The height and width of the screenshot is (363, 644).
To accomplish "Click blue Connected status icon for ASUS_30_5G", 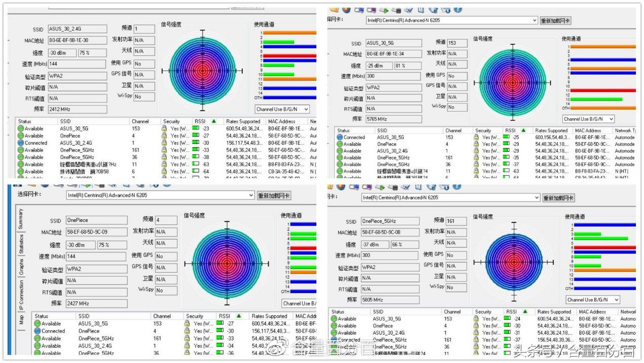I will click(x=340, y=138).
